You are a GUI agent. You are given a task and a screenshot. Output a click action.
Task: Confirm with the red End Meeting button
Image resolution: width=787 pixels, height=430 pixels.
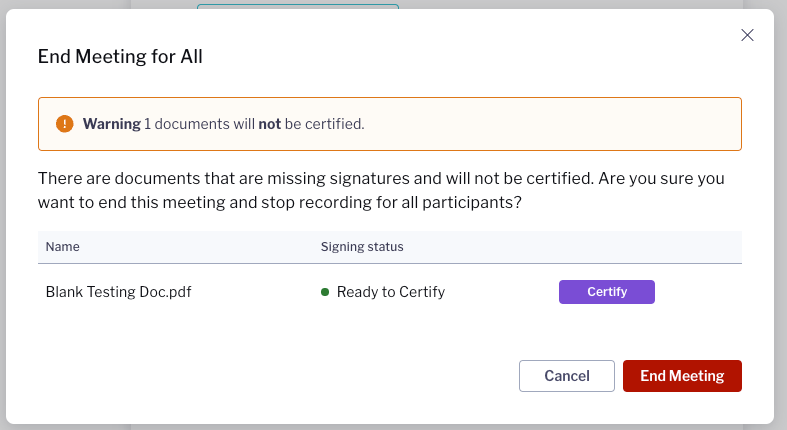click(x=682, y=376)
